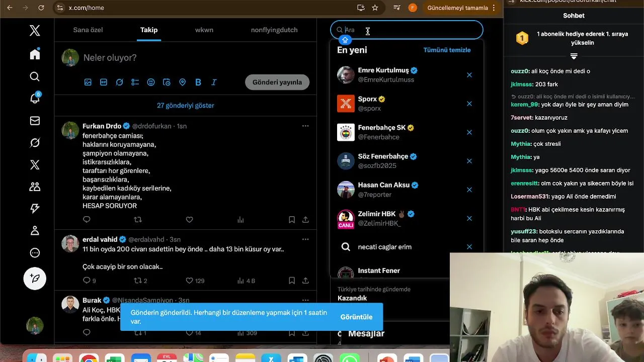Remove Zelimir HBK from recent searches
644x362 pixels.
click(469, 218)
